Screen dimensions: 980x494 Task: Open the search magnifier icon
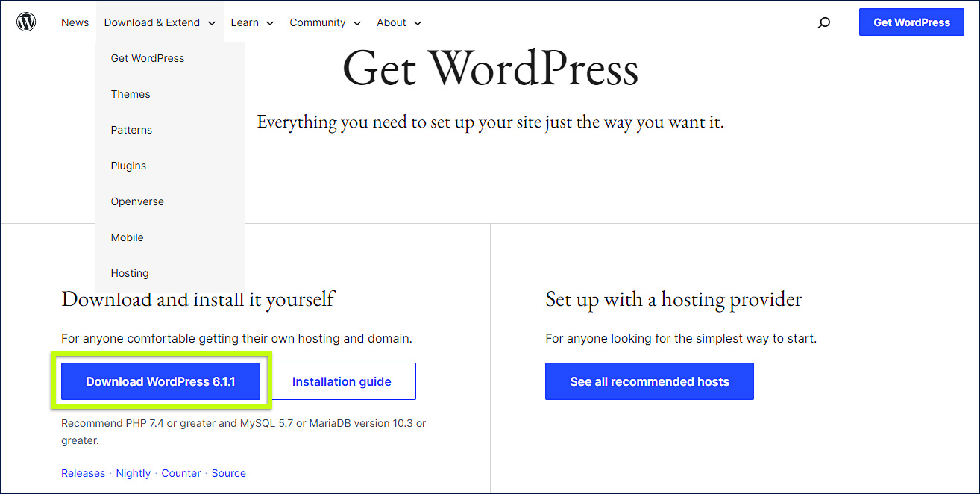click(x=824, y=22)
